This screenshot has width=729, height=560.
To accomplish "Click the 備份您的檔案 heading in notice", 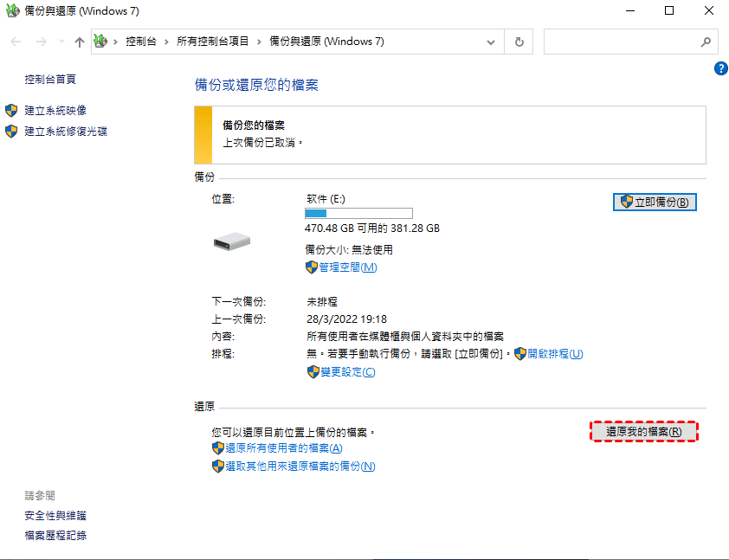I will pyautogui.click(x=254, y=125).
